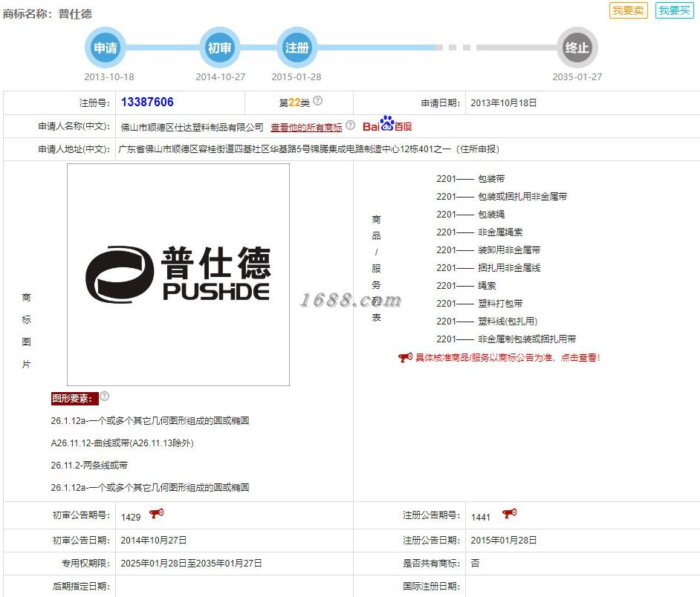Select goods item 非金属制包装或捆扎用带
The height and width of the screenshot is (597, 700).
(x=506, y=339)
